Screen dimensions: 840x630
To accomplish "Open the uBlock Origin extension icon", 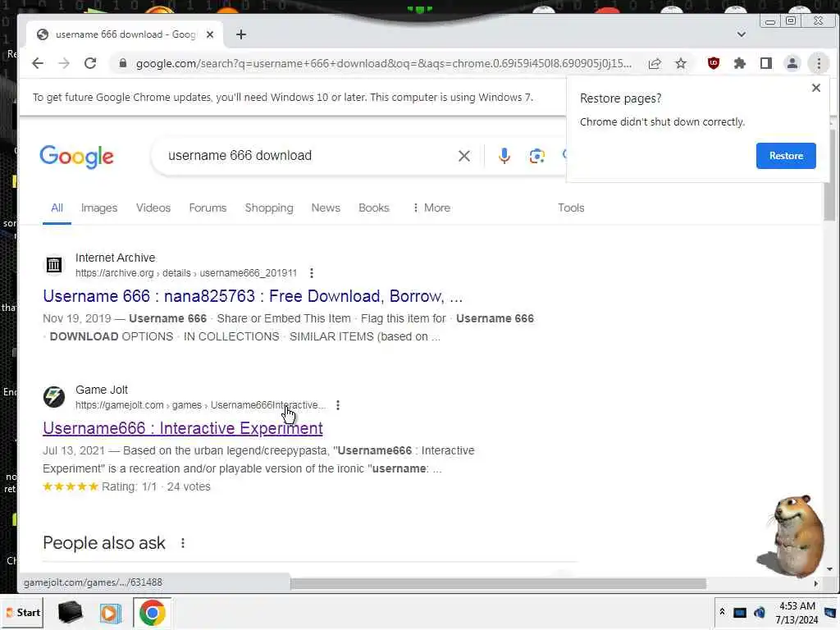I will click(x=714, y=63).
